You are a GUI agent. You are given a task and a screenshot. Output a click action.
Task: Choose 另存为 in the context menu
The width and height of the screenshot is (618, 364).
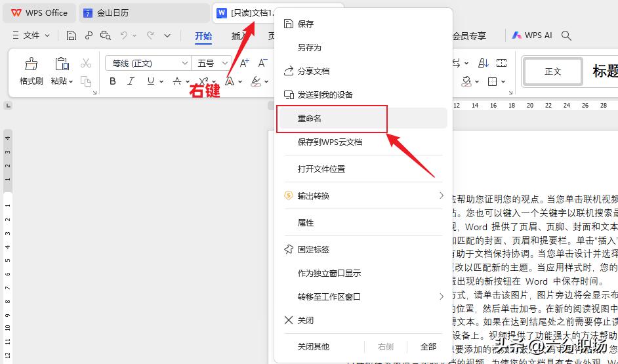click(363, 48)
